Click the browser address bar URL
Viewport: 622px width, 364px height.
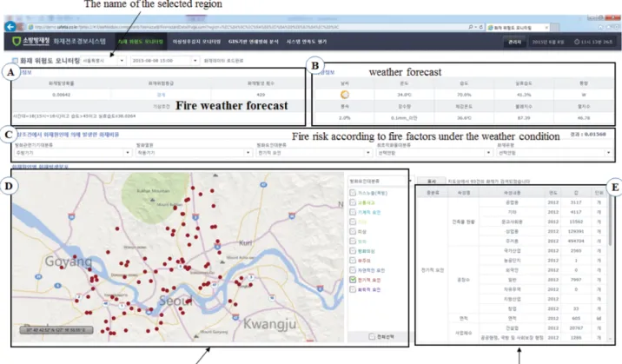(187, 27)
